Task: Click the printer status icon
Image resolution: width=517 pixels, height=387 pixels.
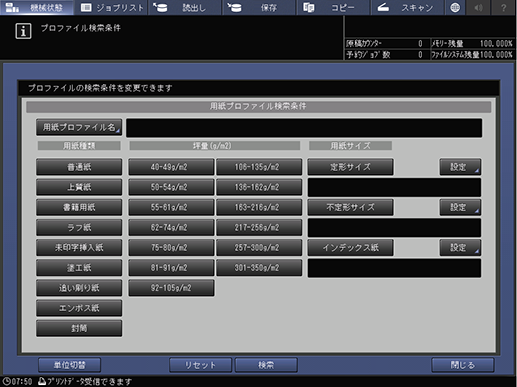Action: pyautogui.click(x=42, y=381)
